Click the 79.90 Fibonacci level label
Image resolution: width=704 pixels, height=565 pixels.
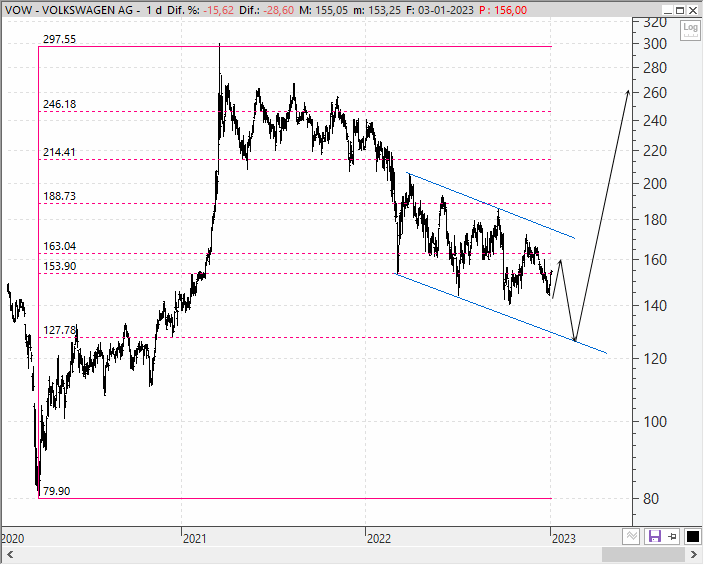pos(57,491)
